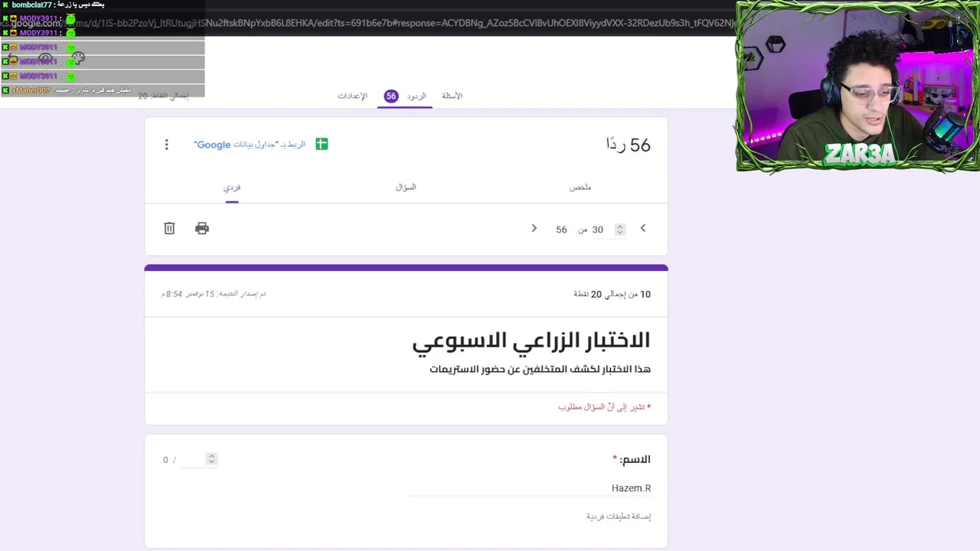Adjust response number stepper showing 30
This screenshot has height=551, width=980.
click(620, 230)
